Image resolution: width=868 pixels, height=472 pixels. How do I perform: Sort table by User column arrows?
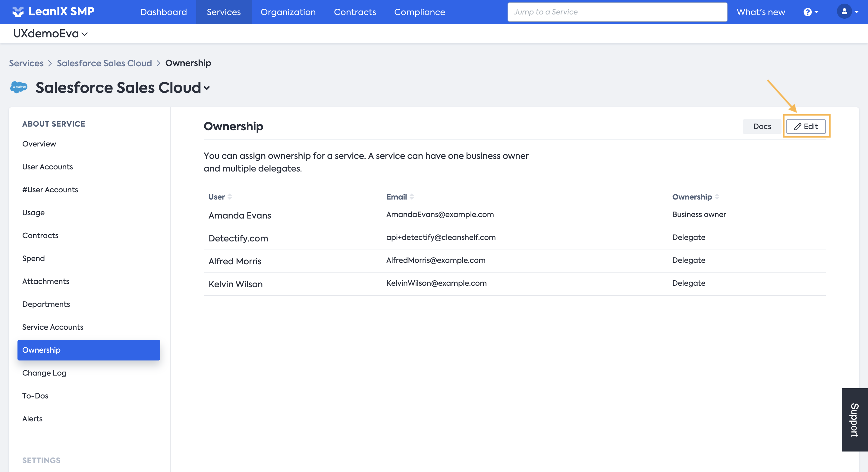click(x=230, y=197)
